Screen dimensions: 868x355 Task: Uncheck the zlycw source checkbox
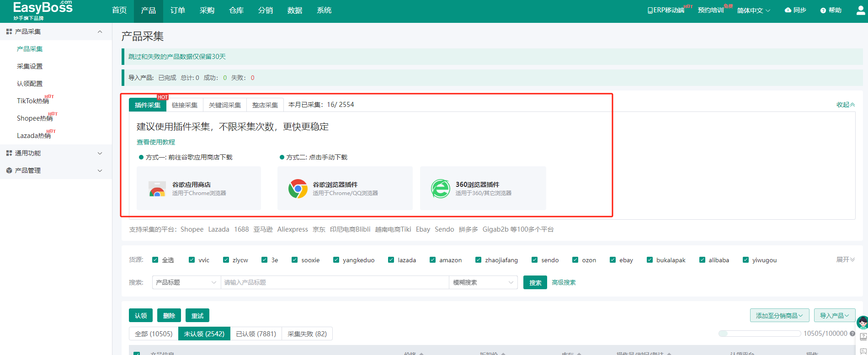[x=226, y=260]
